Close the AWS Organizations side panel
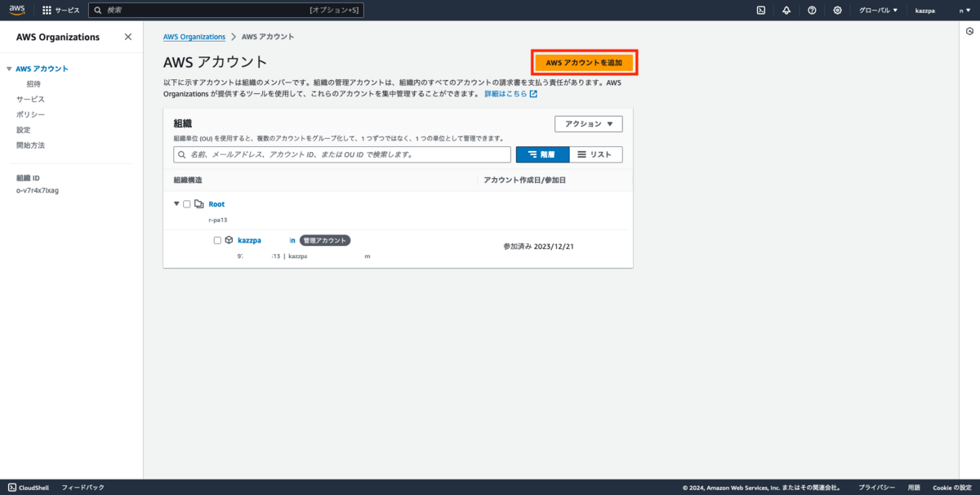 pyautogui.click(x=127, y=37)
